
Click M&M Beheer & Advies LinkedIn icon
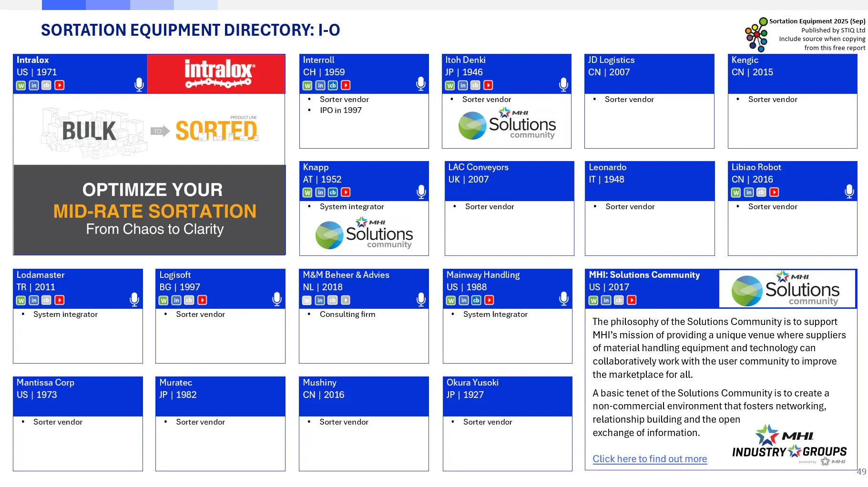pos(320,300)
